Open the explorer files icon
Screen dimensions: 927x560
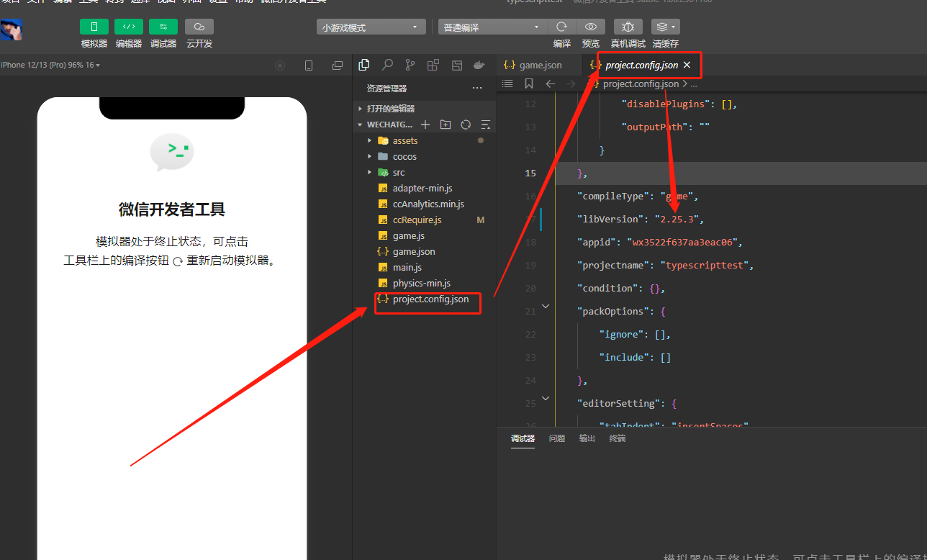(x=364, y=65)
